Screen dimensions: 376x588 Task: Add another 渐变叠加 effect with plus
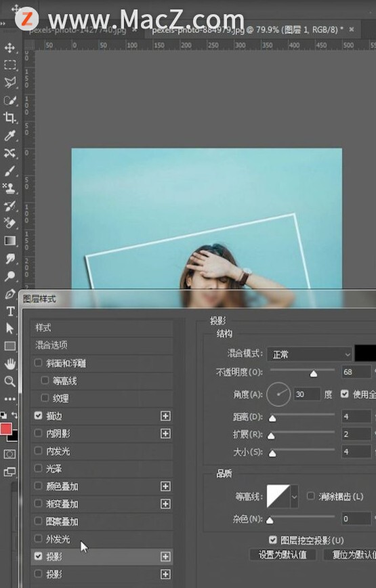165,503
